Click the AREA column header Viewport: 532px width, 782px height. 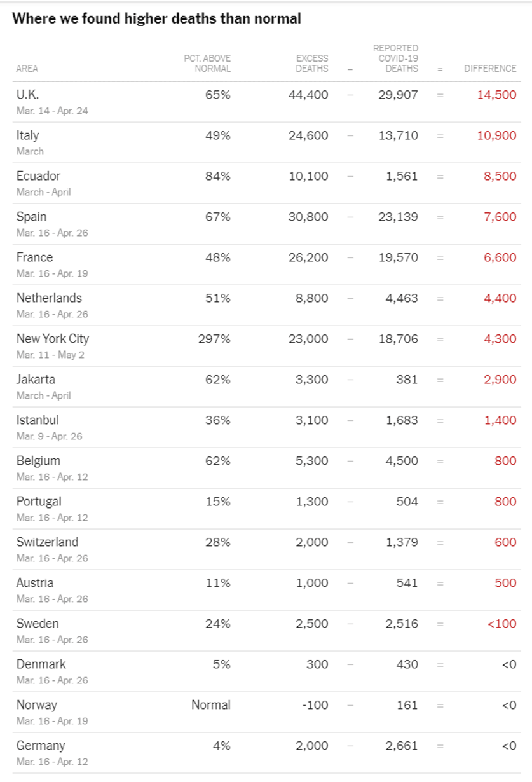pyautogui.click(x=27, y=69)
